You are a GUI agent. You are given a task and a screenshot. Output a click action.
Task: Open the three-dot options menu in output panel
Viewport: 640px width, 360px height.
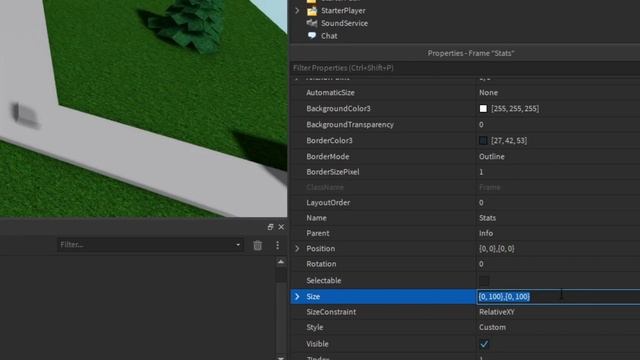[x=278, y=245]
